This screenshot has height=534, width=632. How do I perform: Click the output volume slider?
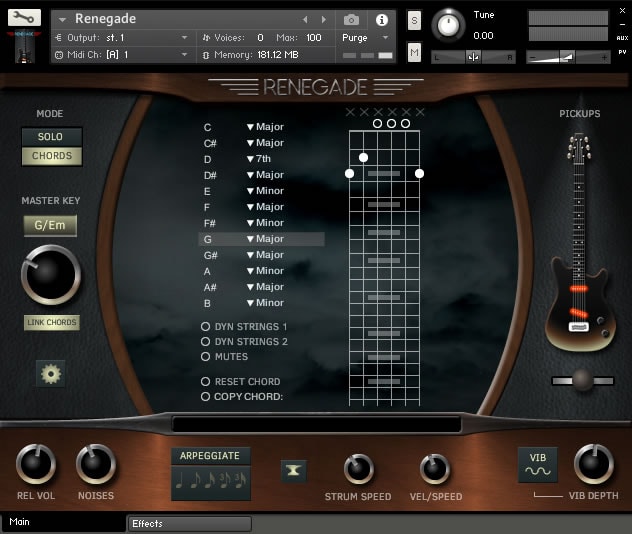tap(568, 57)
